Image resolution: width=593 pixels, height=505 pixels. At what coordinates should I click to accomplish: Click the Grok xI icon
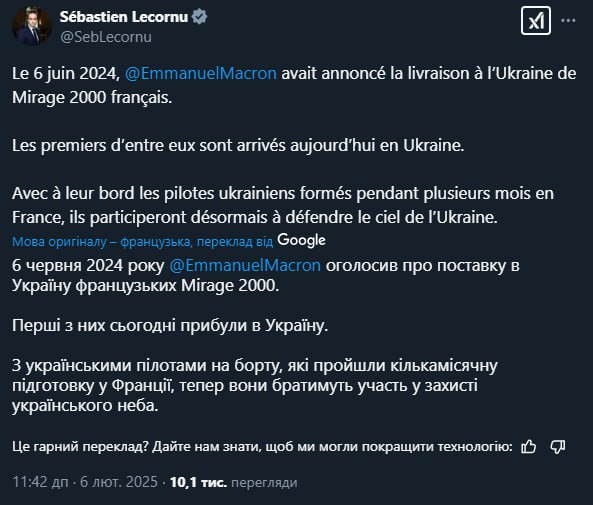click(x=536, y=20)
